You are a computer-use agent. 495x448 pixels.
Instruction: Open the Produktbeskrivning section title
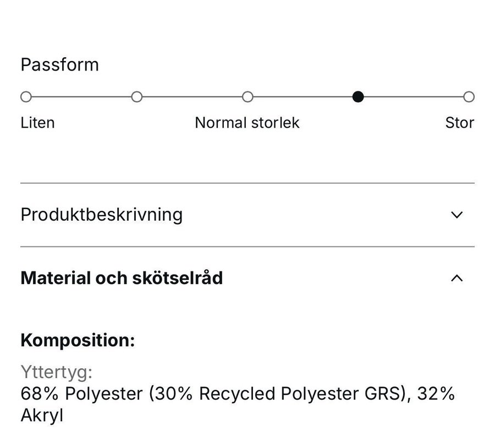101,215
